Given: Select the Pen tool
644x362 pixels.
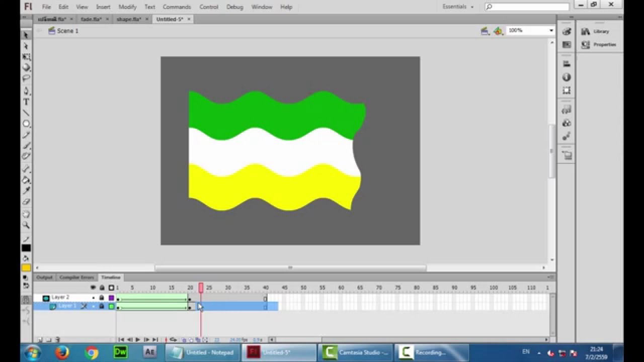Looking at the screenshot, I should 26,91.
